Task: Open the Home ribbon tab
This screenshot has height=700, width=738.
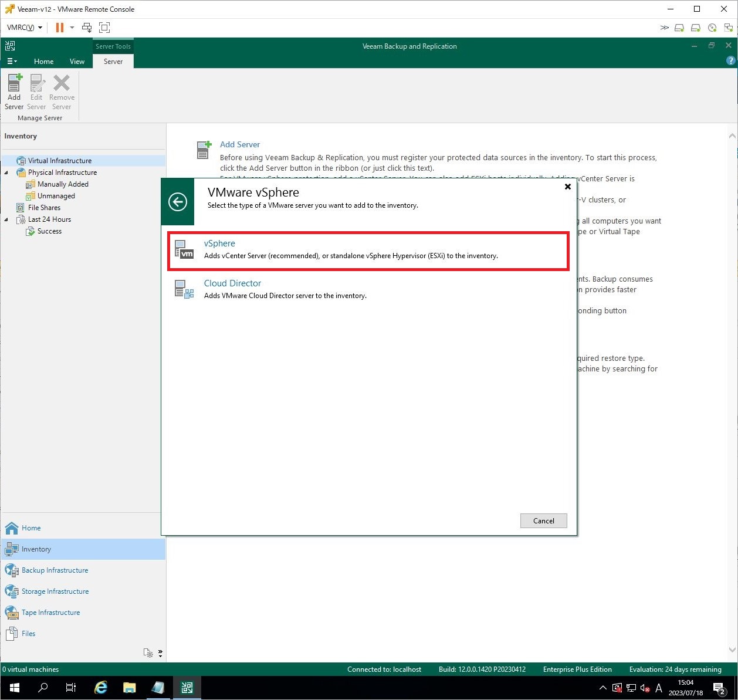Action: [x=43, y=61]
